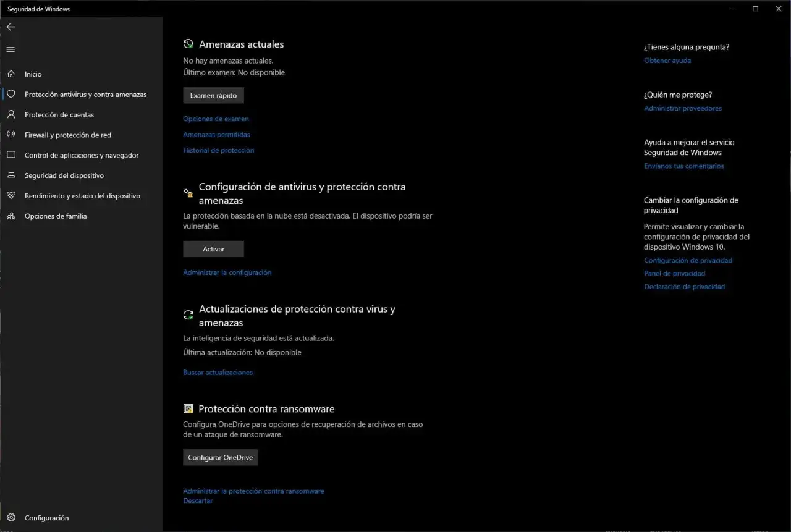Open Amenazas permitidas link
The width and height of the screenshot is (791, 532).
tap(216, 135)
